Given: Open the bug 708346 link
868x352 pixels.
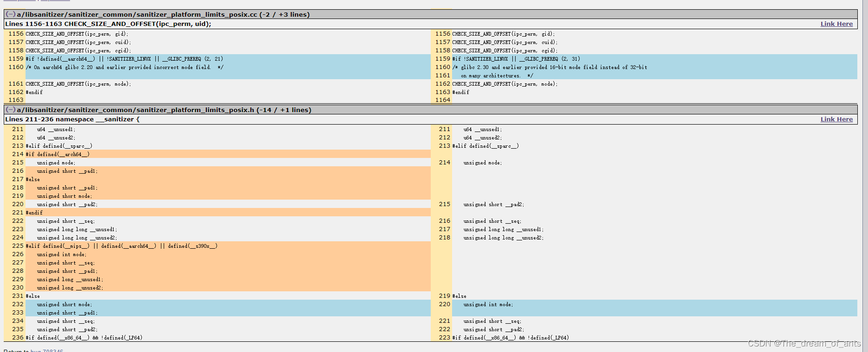Looking at the screenshot, I should pos(47,350).
